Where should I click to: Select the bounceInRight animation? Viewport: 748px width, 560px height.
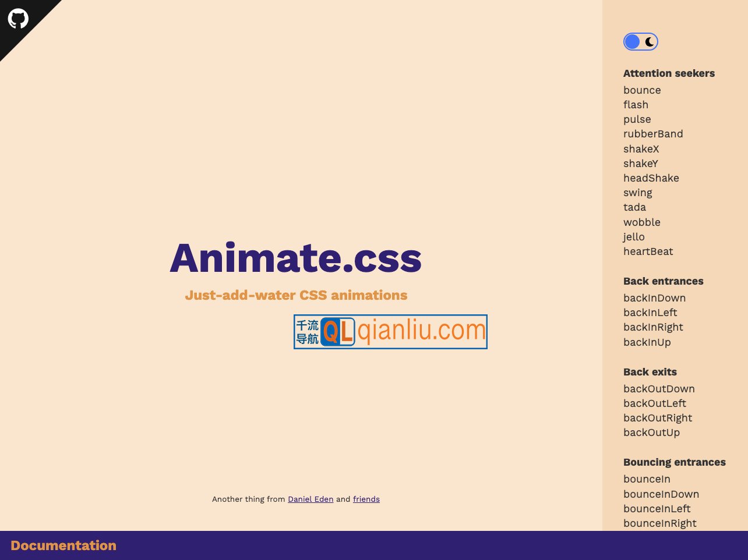[660, 523]
